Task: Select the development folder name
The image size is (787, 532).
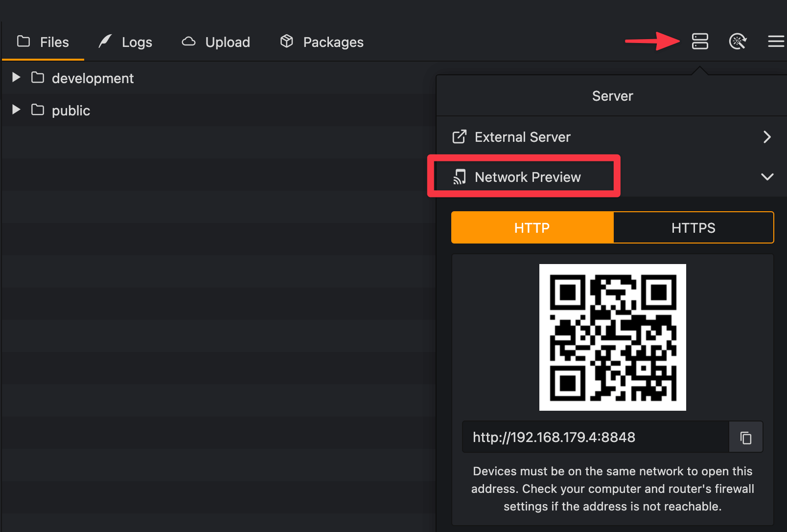Action: pyautogui.click(x=93, y=78)
